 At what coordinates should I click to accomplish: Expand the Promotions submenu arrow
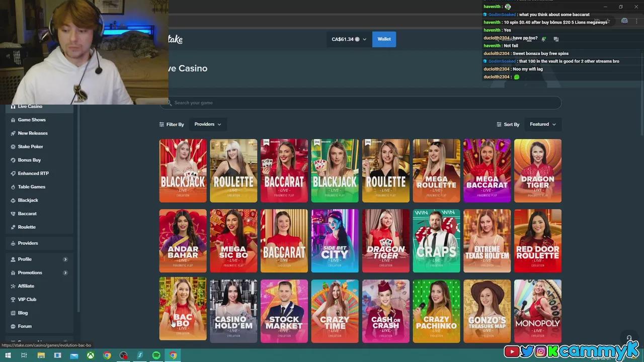(65, 273)
